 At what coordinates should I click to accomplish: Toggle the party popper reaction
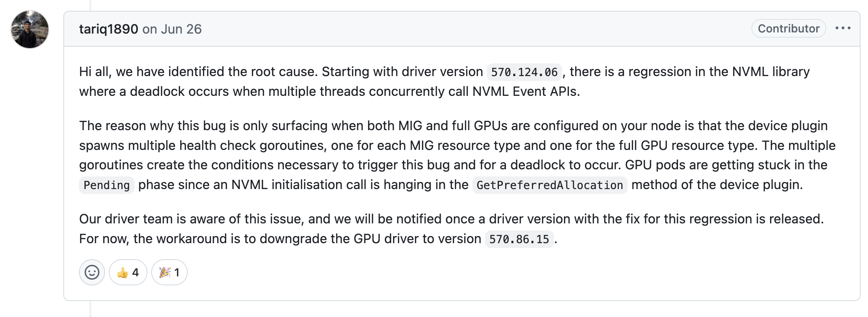click(170, 272)
